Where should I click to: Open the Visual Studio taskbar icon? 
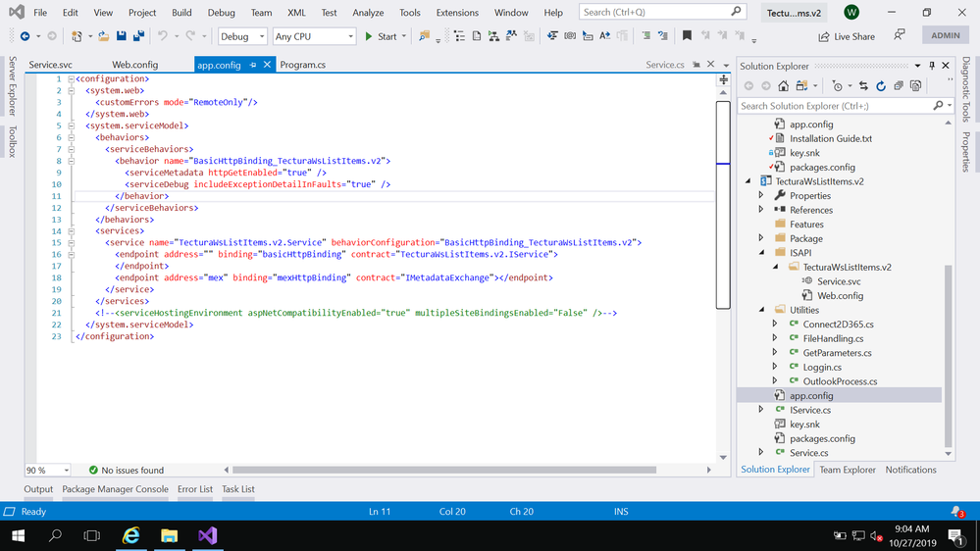tap(207, 536)
